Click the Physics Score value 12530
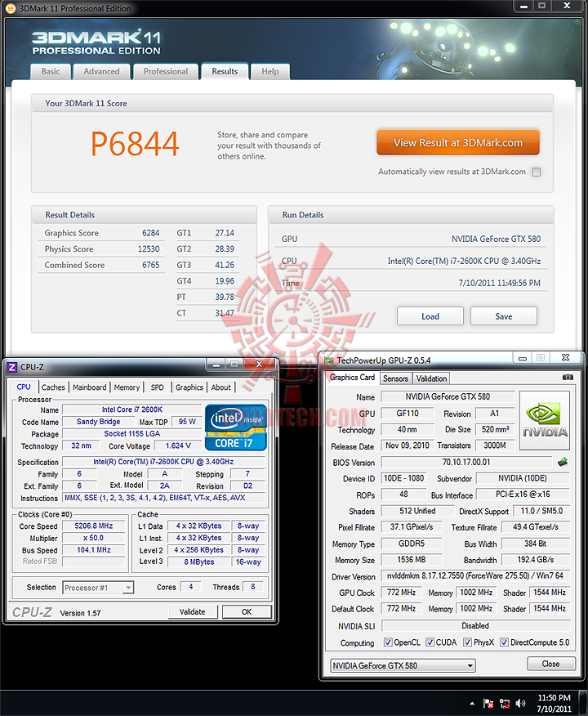 point(149,249)
